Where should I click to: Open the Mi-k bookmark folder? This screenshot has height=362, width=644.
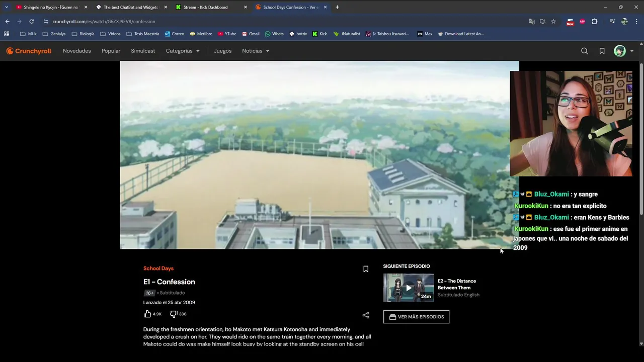pyautogui.click(x=28, y=34)
